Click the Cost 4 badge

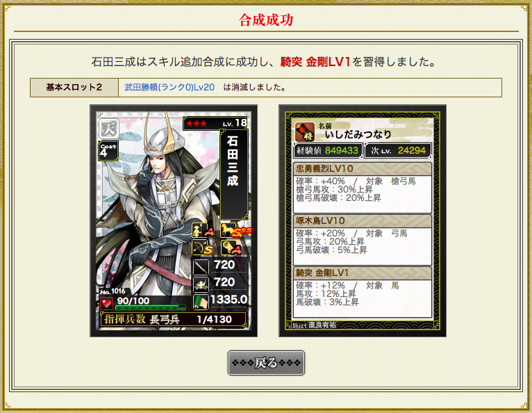coord(108,151)
